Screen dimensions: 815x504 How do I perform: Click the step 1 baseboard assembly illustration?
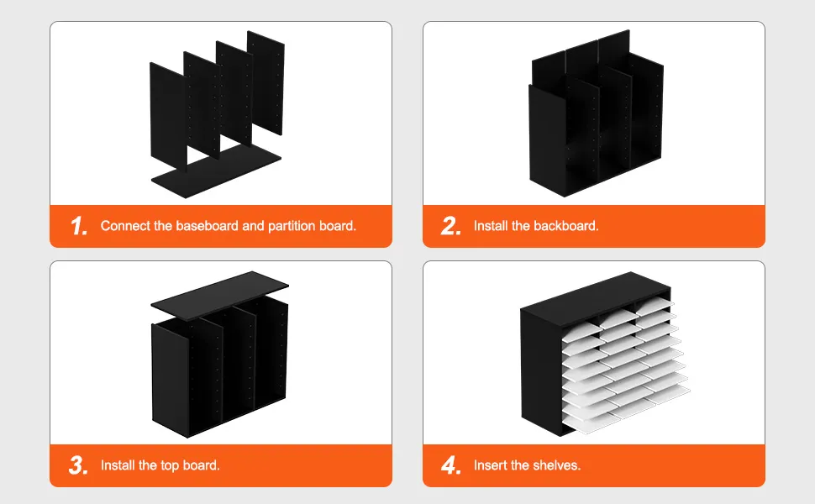[x=218, y=114]
